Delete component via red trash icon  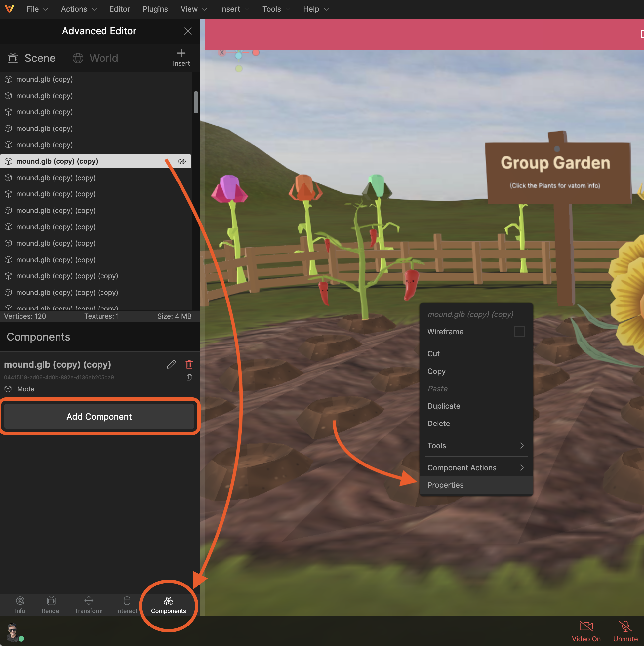pos(189,364)
